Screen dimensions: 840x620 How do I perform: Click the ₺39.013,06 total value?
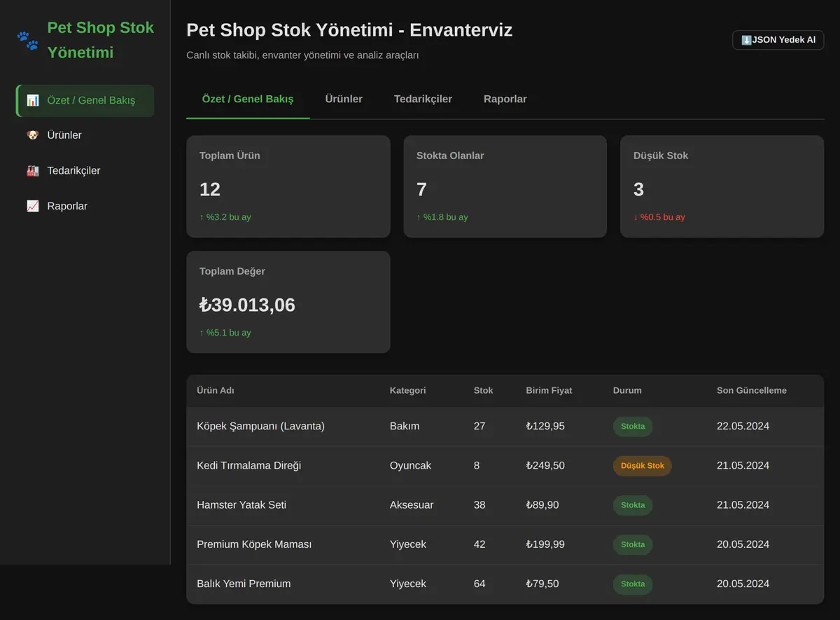pos(247,305)
